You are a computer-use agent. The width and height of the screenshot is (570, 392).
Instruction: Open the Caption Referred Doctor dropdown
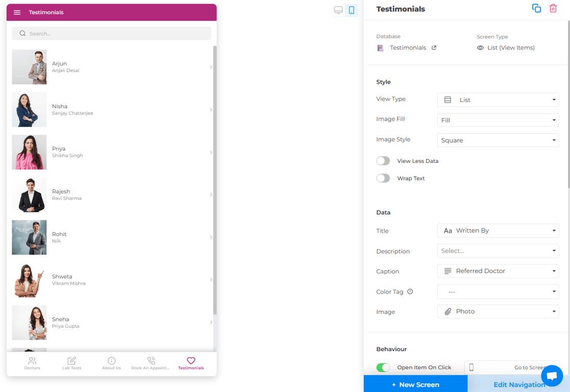pyautogui.click(x=498, y=271)
